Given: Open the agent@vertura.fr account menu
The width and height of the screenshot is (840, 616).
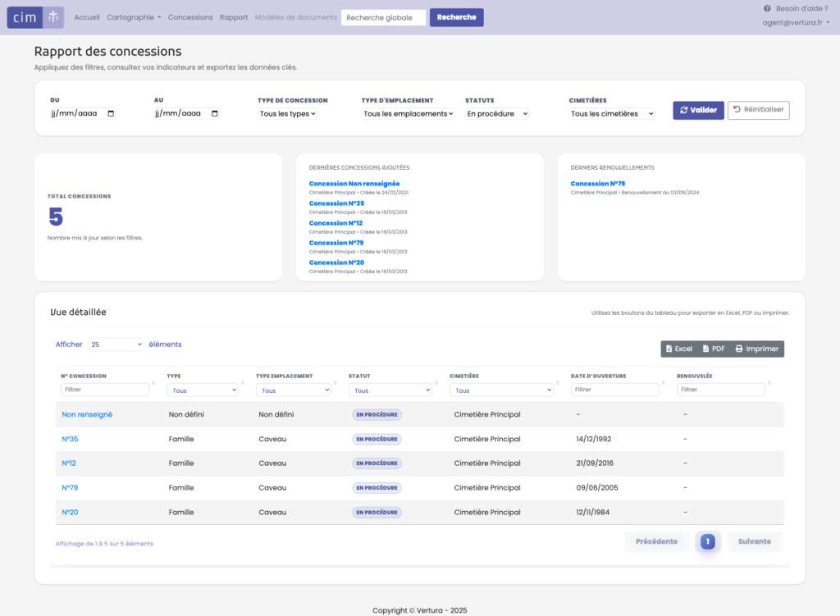Looking at the screenshot, I should [796, 23].
